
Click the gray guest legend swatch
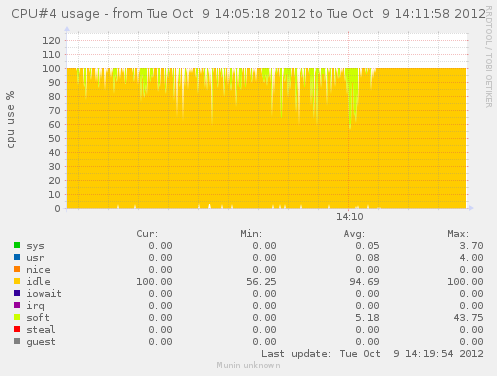coord(17,341)
